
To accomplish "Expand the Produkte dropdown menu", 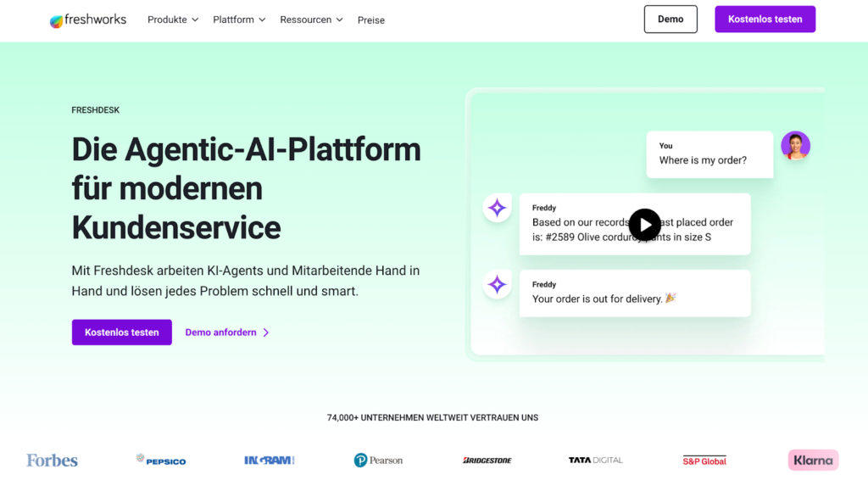I will click(173, 20).
